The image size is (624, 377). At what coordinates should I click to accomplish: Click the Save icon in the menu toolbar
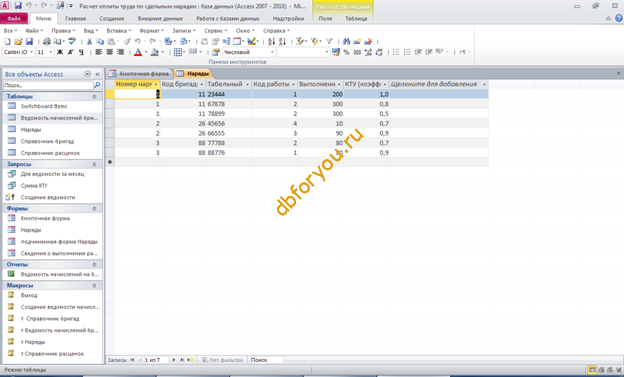point(29,41)
